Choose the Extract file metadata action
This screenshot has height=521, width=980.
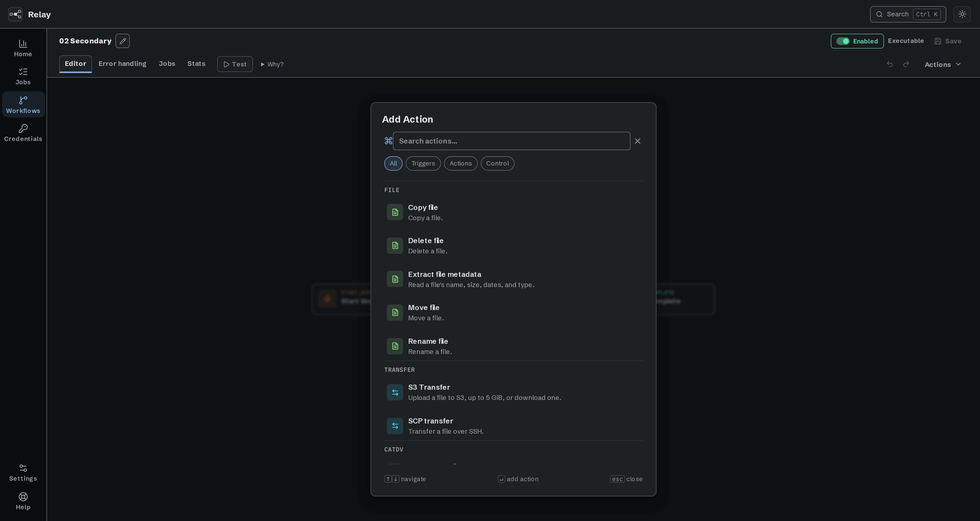[x=514, y=279]
